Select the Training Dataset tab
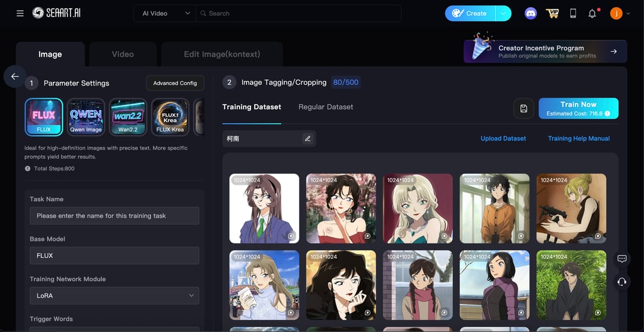644x332 pixels. tap(252, 107)
